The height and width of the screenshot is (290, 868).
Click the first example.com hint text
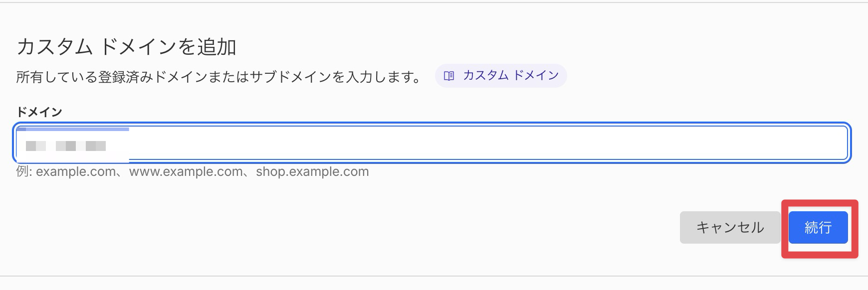pos(76,171)
